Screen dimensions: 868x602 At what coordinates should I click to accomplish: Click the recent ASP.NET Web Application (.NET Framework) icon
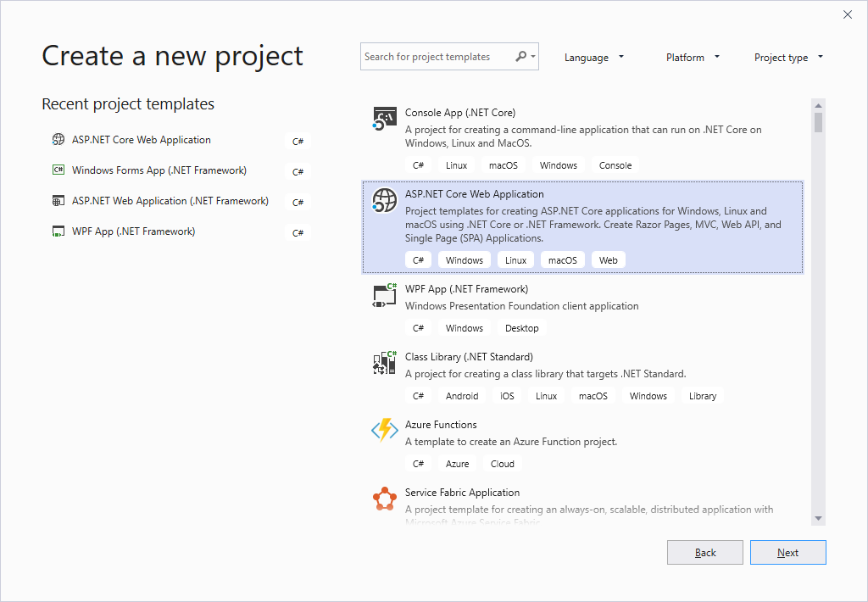58,200
